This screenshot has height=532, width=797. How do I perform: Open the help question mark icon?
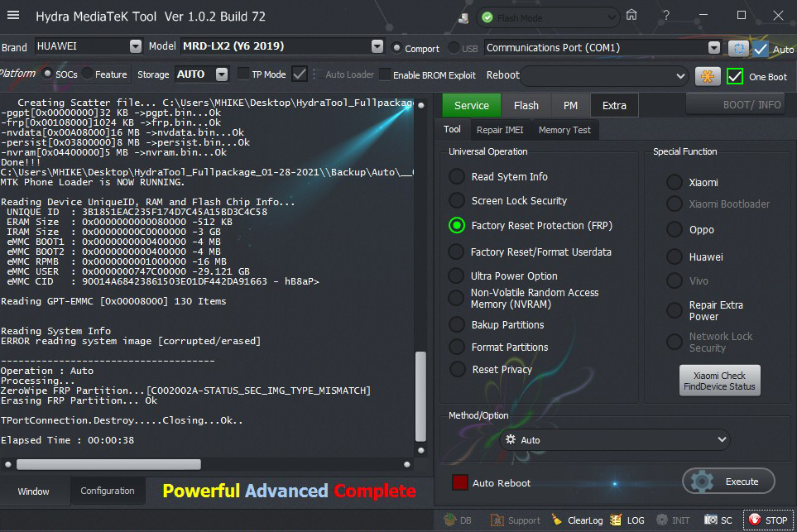pyautogui.click(x=666, y=15)
